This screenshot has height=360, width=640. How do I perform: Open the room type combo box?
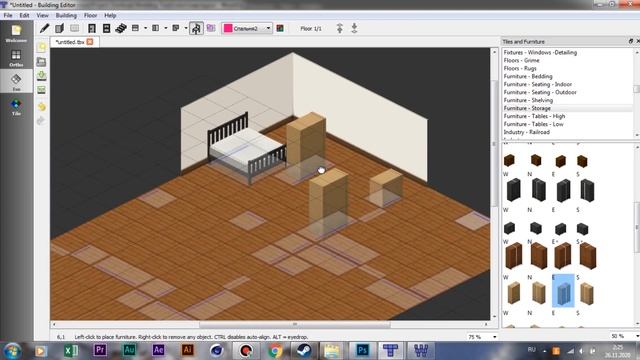pyautogui.click(x=247, y=28)
